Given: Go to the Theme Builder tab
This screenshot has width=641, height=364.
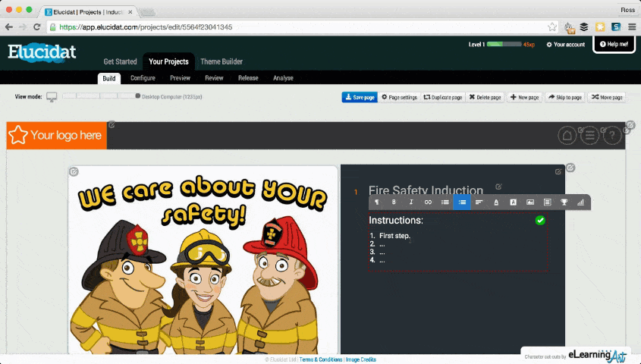Looking at the screenshot, I should tap(222, 61).
